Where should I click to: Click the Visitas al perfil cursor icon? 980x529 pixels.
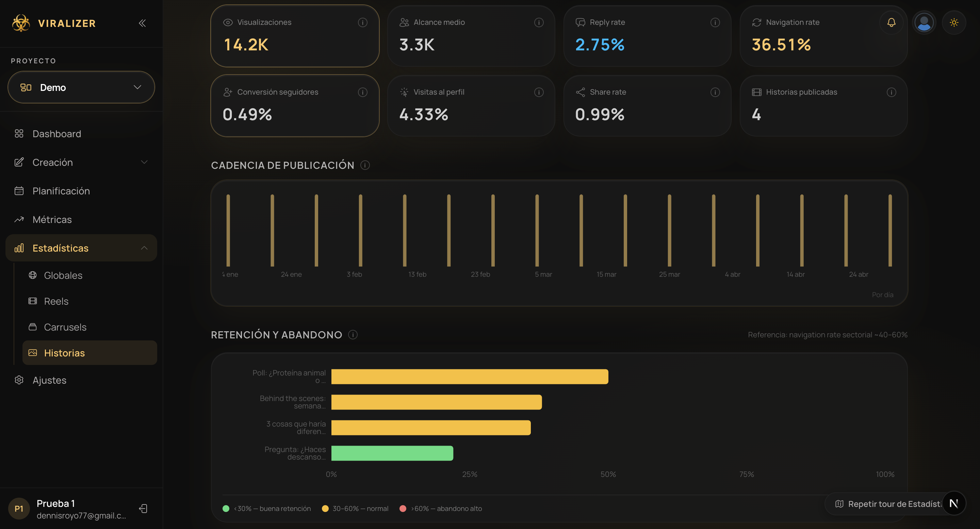pos(404,92)
